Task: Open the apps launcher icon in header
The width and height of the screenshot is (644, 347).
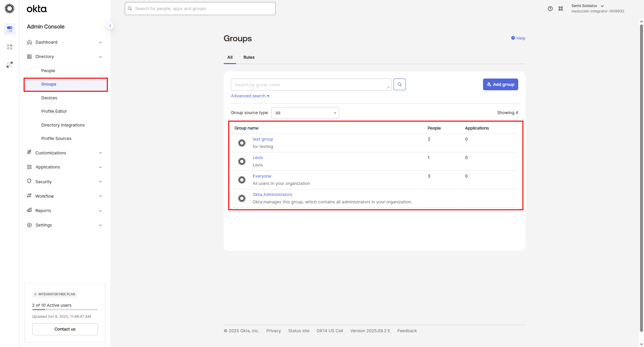Action: tap(560, 9)
